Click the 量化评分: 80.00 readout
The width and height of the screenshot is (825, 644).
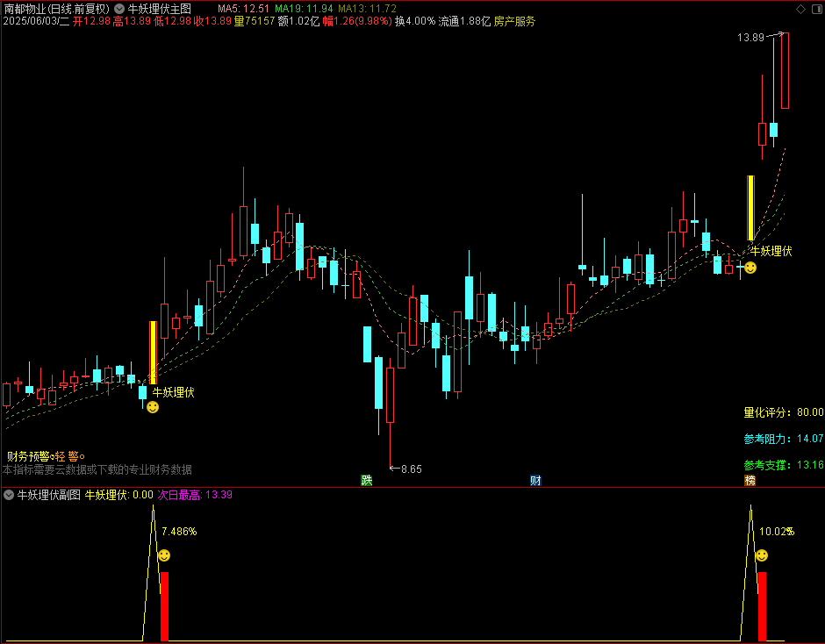784,412
